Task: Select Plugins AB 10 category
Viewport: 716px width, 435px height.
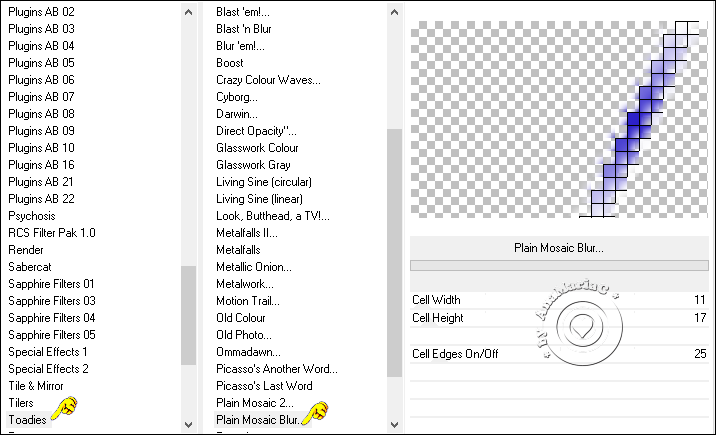Action: coord(41,148)
